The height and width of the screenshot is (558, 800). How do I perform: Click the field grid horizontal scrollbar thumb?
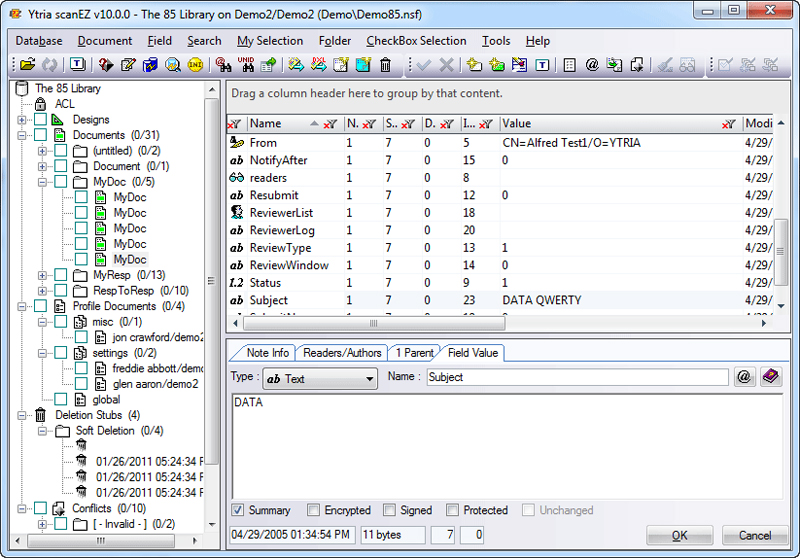click(x=374, y=323)
